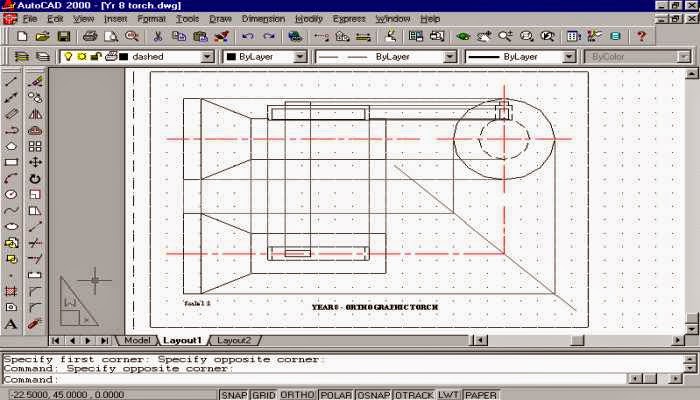Select the Spline draw tool
This screenshot has width=700, height=400.
click(11, 211)
